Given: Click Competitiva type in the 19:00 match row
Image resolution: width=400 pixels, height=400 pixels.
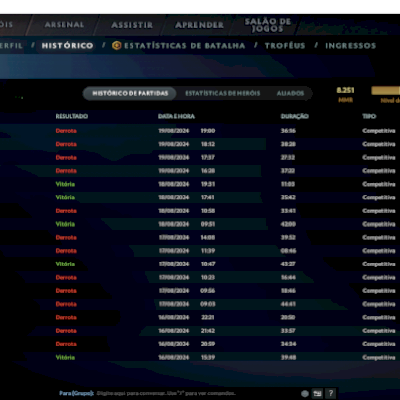Looking at the screenshot, I should 379,131.
